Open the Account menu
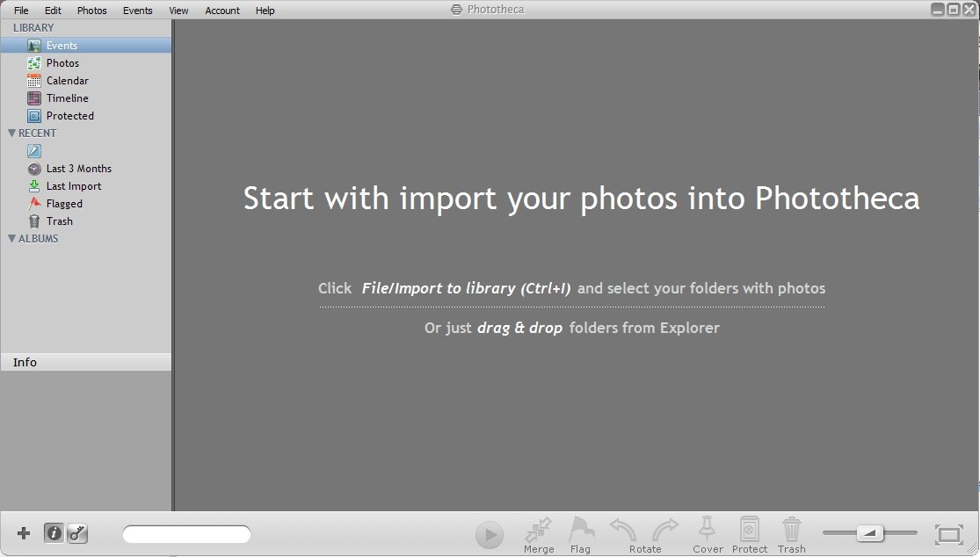 pyautogui.click(x=221, y=10)
